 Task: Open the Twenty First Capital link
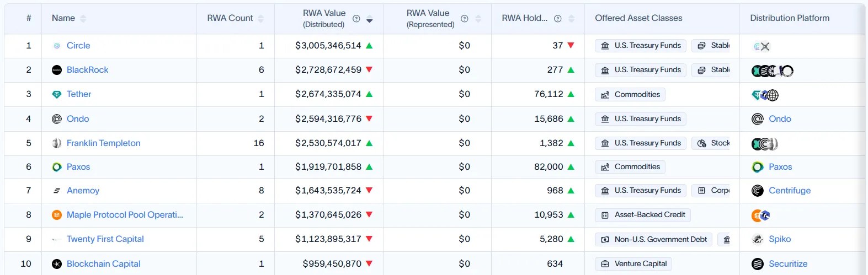(105, 239)
